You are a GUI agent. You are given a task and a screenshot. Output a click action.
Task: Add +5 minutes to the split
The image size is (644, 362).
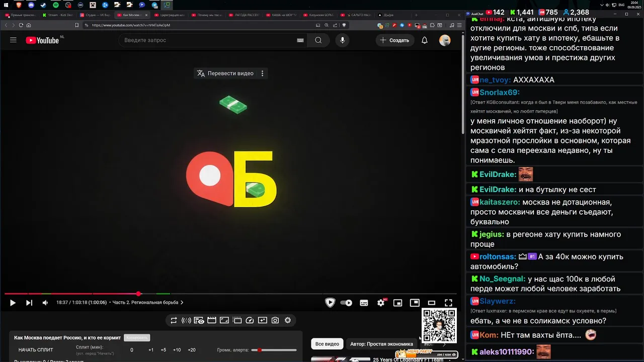164,350
